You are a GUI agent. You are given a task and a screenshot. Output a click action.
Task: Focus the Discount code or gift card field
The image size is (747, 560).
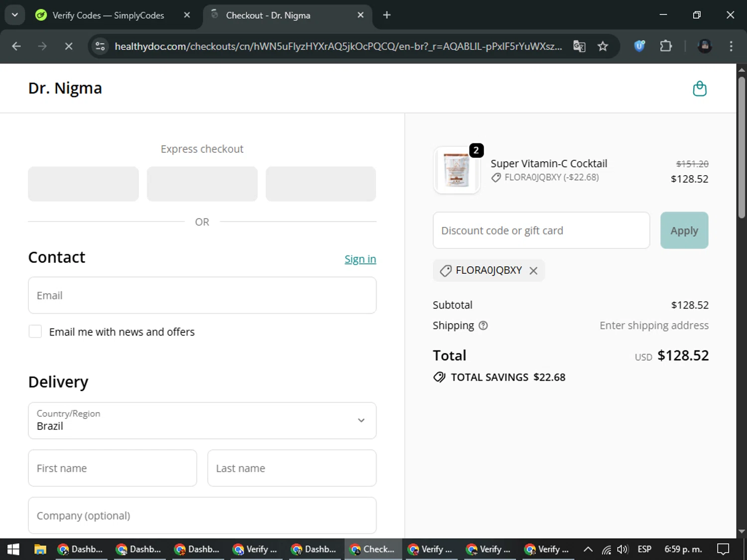click(541, 230)
